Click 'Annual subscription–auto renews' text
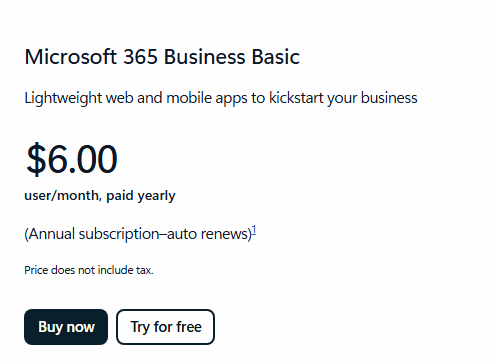Viewport: 492px width, 363px height. [x=138, y=234]
